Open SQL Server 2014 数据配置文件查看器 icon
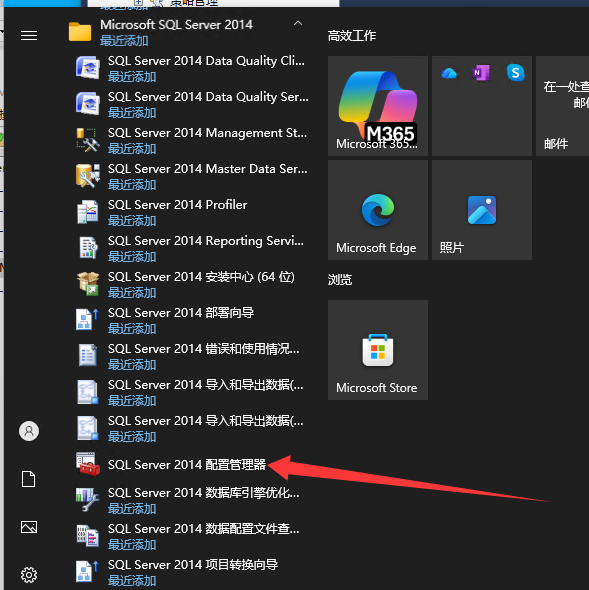 pyautogui.click(x=88, y=536)
